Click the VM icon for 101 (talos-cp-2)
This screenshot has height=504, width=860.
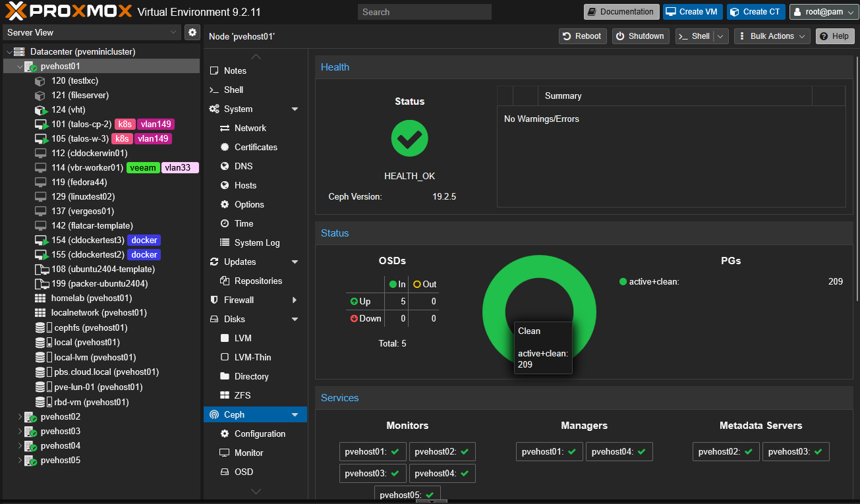click(41, 124)
